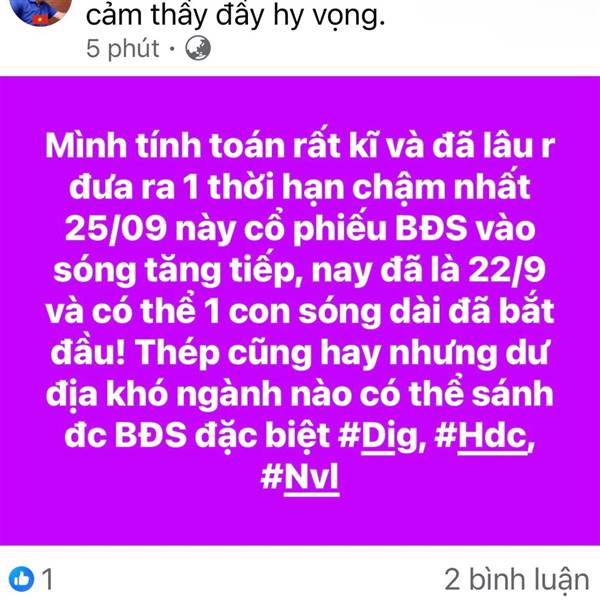Image resolution: width=600 pixels, height=600 pixels.
Task: Click the blue thumbs-up reaction icon
Action: [21, 579]
